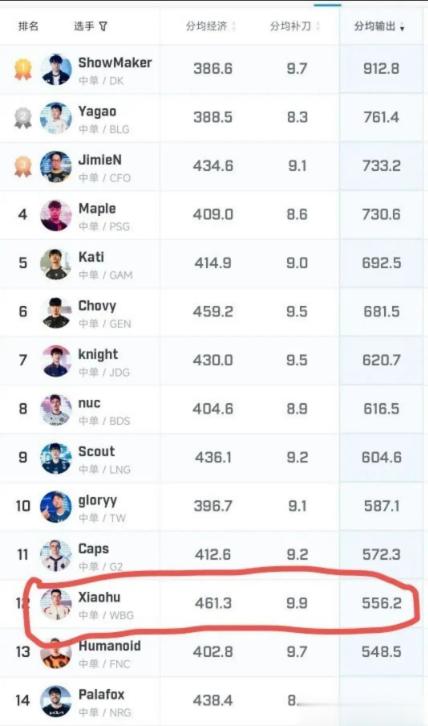Open the Maple player name link

coord(97,208)
